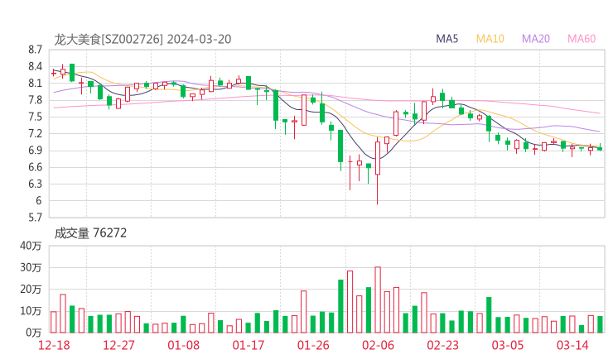The height and width of the screenshot is (364, 613).
Task: Click the 6.9 price axis label
Action: [35, 151]
